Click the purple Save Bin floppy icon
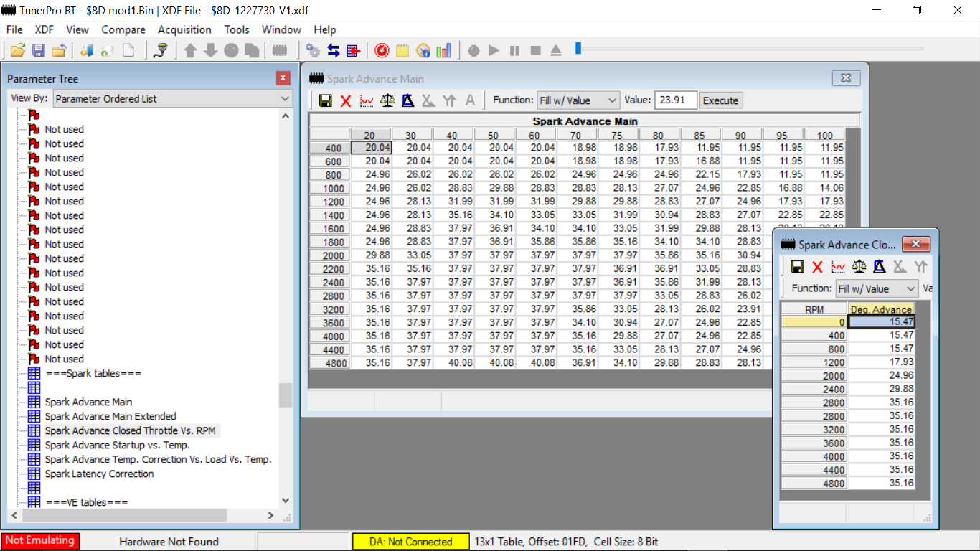Viewport: 980px width, 551px height. tap(38, 50)
